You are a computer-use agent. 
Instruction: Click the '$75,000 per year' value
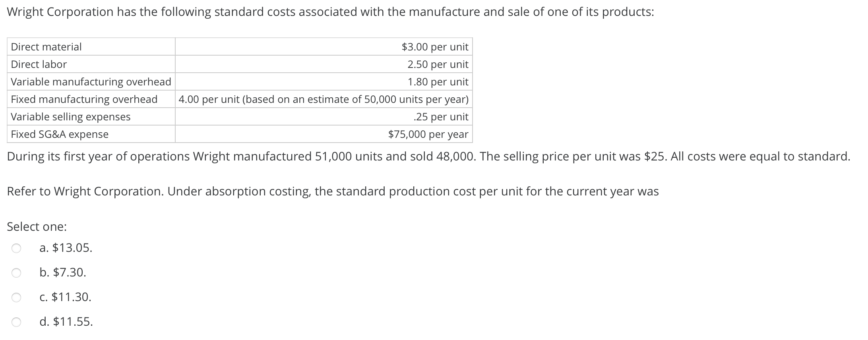click(428, 134)
